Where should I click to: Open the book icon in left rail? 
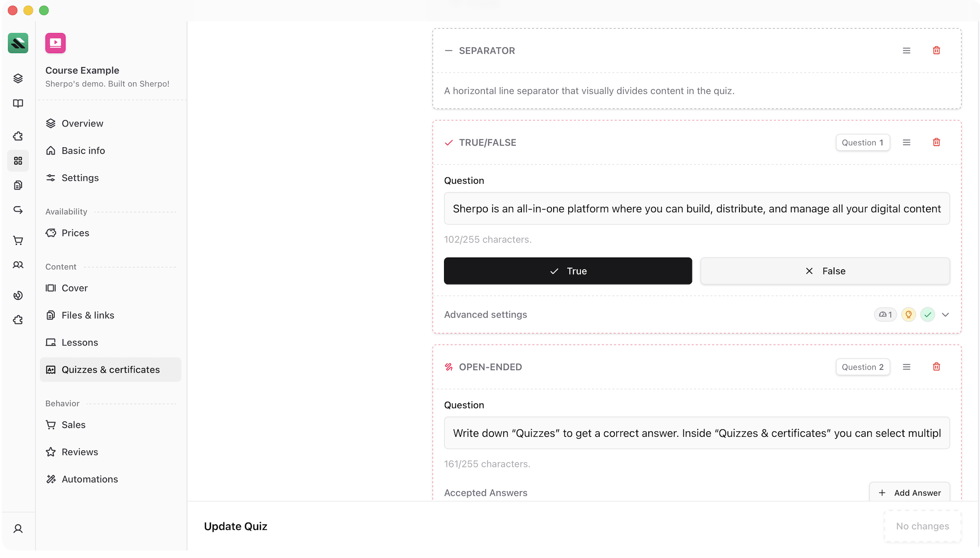click(x=18, y=103)
